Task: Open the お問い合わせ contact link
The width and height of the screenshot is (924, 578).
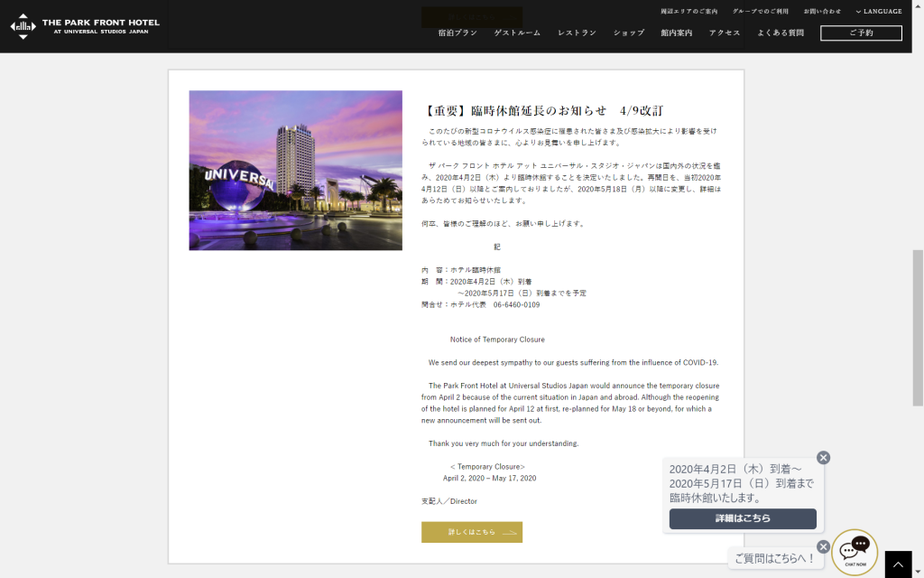Action: pos(823,11)
